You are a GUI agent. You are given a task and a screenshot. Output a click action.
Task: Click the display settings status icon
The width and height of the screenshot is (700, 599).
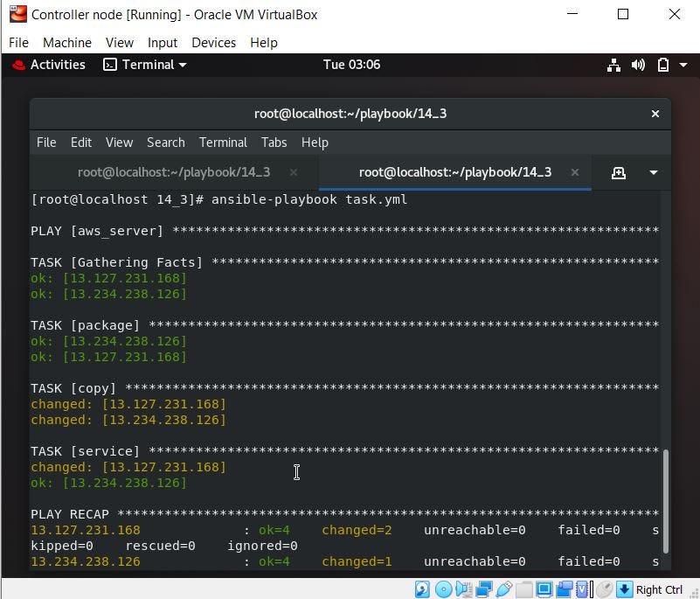pyautogui.click(x=544, y=589)
